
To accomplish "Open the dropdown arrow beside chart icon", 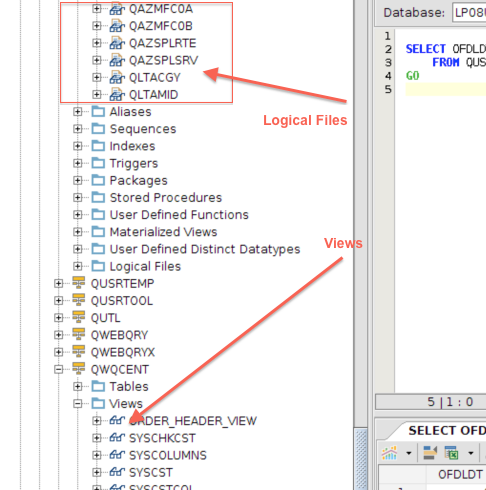I will 409,453.
